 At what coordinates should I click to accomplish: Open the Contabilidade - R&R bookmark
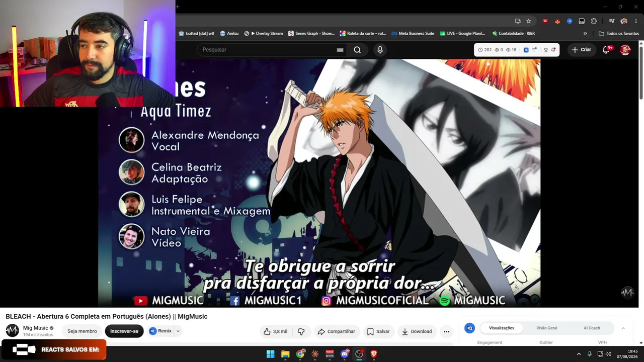513,34
